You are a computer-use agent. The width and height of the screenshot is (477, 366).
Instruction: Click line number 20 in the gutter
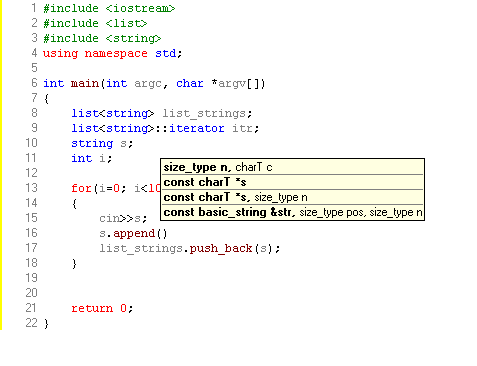coord(31,293)
